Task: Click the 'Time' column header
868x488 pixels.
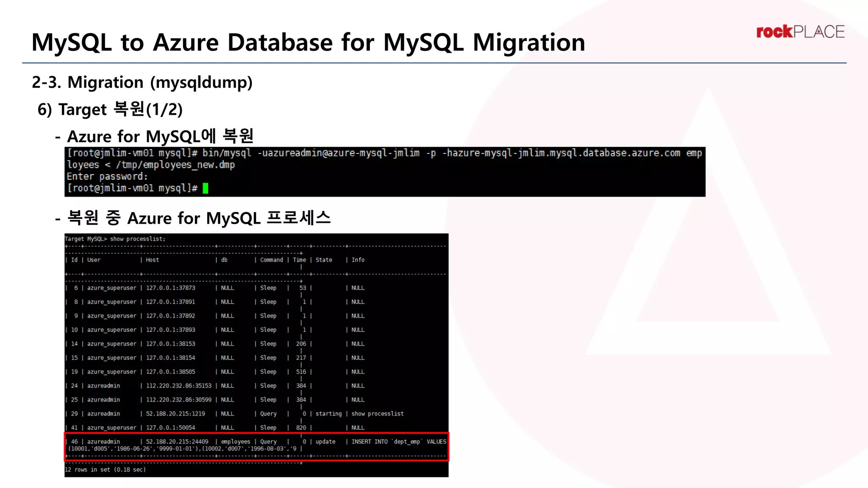Action: [x=299, y=260]
